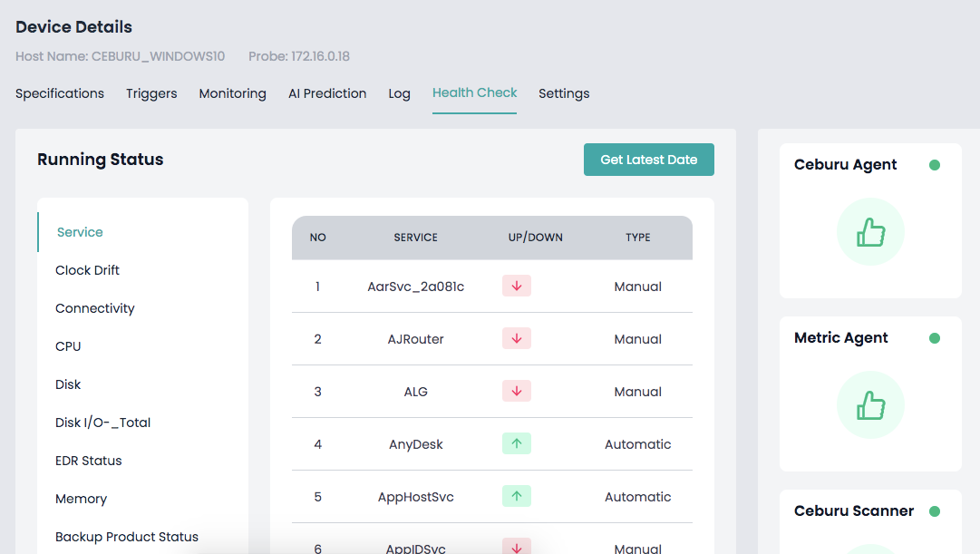Click the Get Latest Date button
This screenshot has height=554, width=980.
coord(649,160)
